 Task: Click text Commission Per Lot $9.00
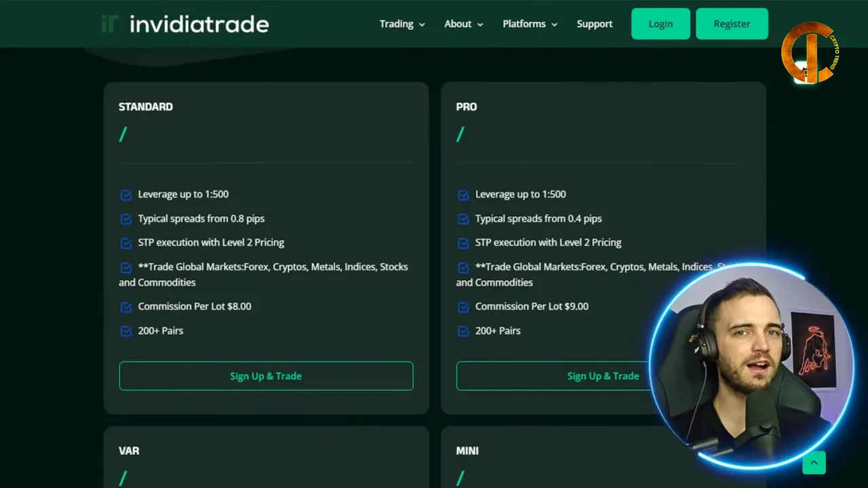532,306
